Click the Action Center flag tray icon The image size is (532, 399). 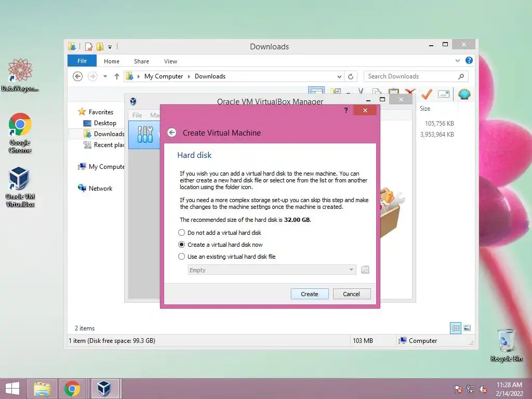tap(458, 389)
